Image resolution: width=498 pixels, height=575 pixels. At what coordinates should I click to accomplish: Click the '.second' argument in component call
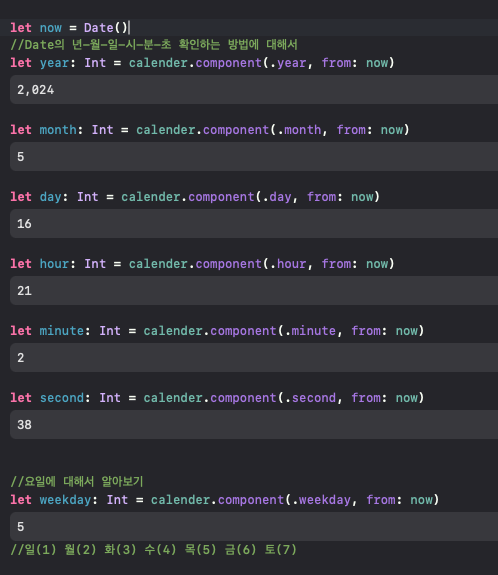(x=310, y=398)
